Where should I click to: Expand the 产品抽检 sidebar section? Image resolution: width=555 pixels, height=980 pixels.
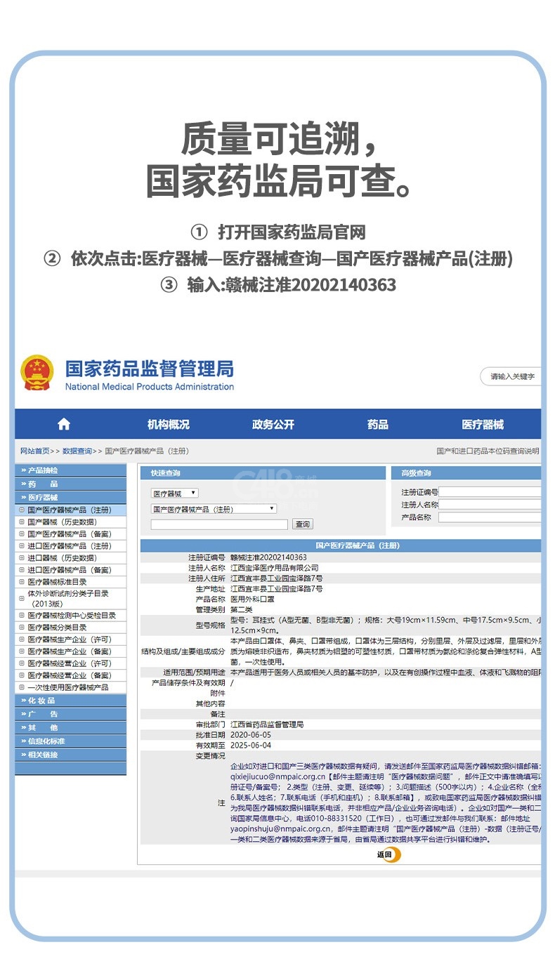[x=70, y=470]
